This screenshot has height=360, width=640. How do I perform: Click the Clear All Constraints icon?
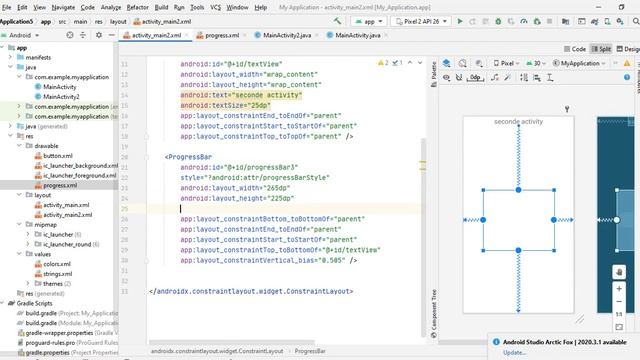click(495, 77)
